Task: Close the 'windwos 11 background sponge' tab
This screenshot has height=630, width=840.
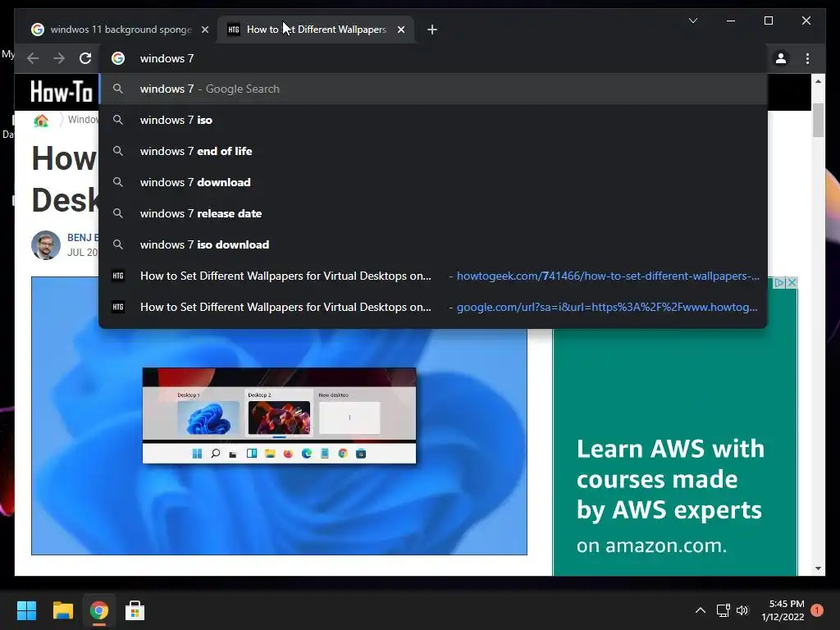Action: point(204,30)
